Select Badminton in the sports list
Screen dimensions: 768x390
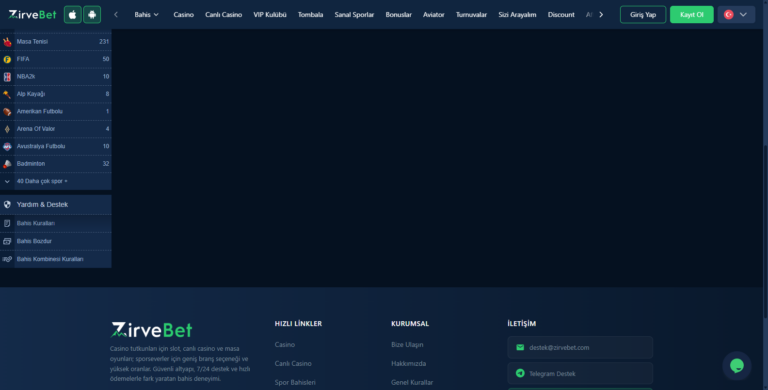point(55,164)
